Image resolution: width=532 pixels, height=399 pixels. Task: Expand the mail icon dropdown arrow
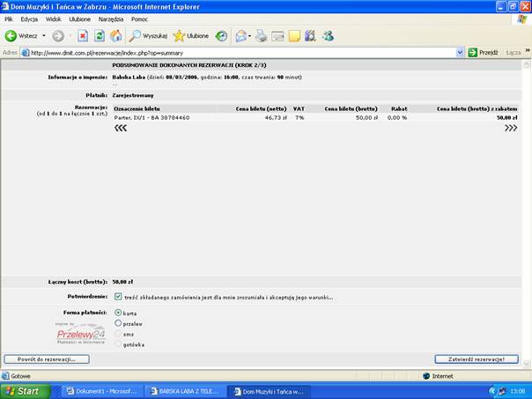pyautogui.click(x=250, y=36)
